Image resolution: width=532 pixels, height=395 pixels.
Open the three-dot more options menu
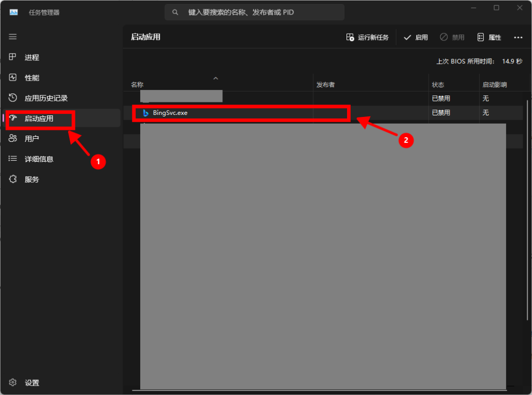pos(518,37)
